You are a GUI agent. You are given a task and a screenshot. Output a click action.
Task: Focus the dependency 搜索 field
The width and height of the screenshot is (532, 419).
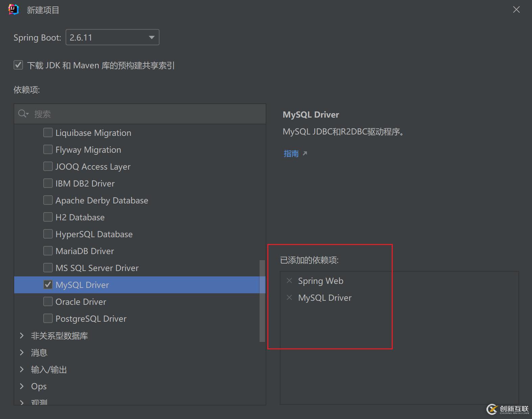coord(140,114)
